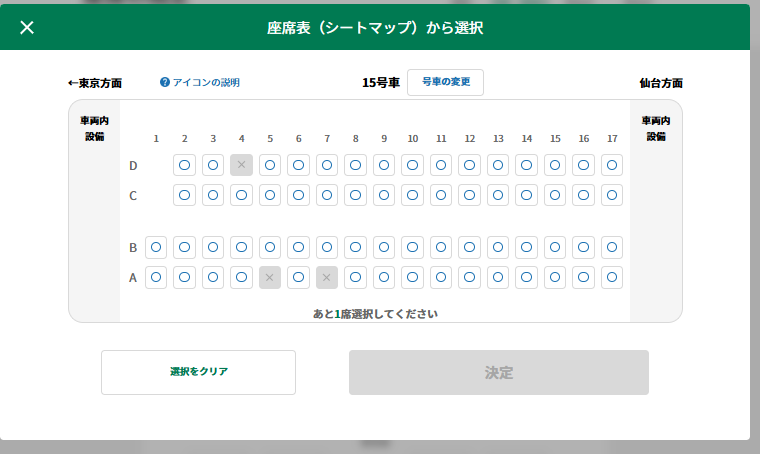This screenshot has width=760, height=454.
Task: Click unavailable seat A in row 5
Action: (x=270, y=277)
